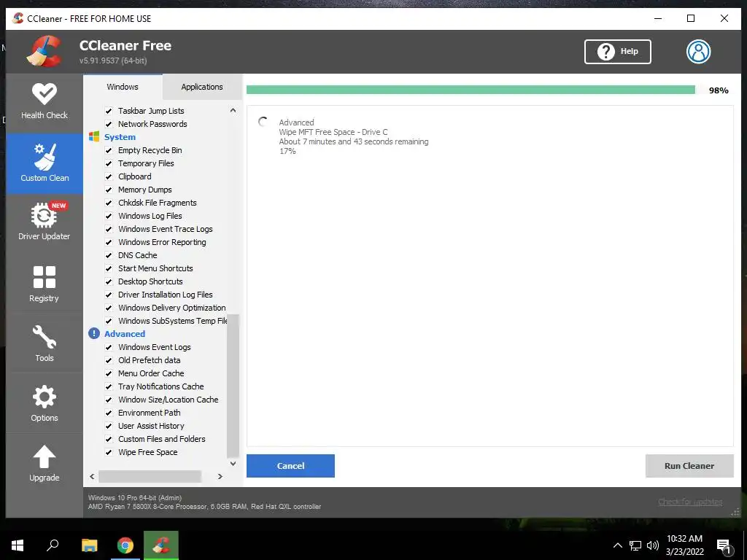Click the Advanced category heading

pos(125,334)
